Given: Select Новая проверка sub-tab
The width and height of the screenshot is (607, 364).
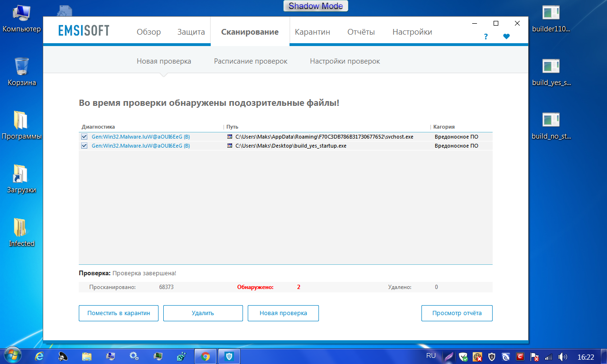Looking at the screenshot, I should point(164,61).
